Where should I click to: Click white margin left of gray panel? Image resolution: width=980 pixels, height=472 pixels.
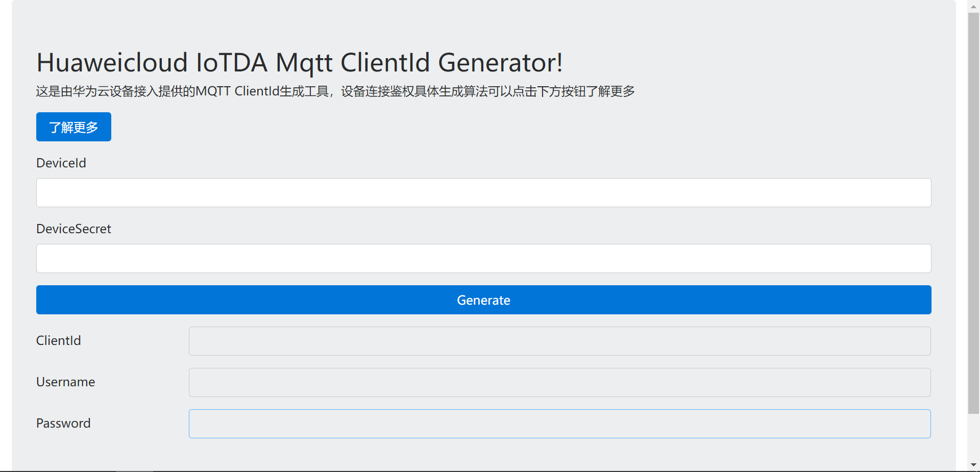5,235
